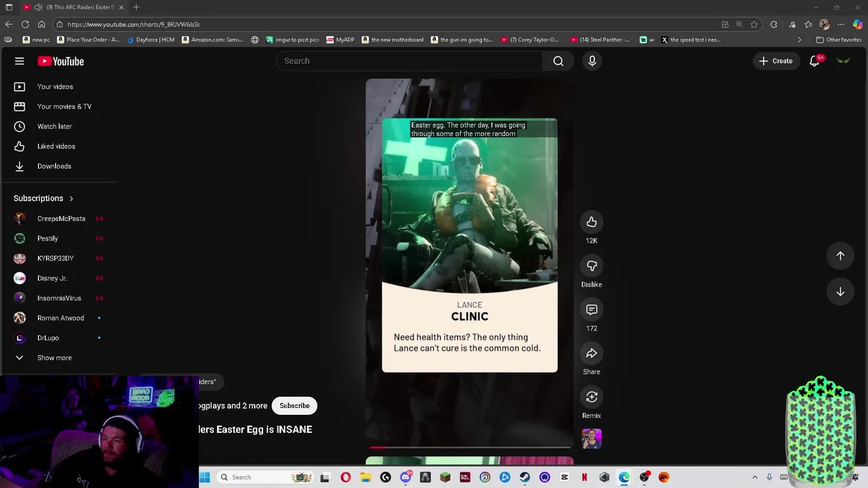868x488 pixels.
Task: Focus the YouTube search field
Action: coord(409,61)
